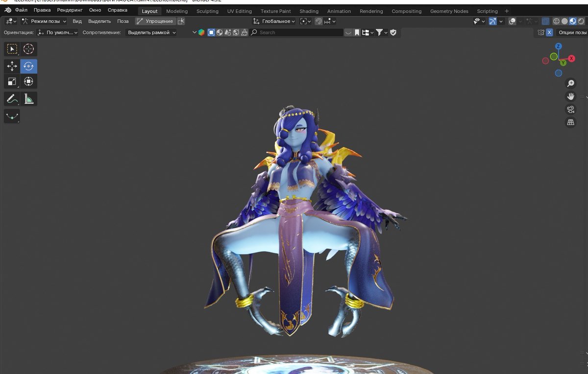The width and height of the screenshot is (588, 374).
Task: Open the Справка menu
Action: [118, 10]
